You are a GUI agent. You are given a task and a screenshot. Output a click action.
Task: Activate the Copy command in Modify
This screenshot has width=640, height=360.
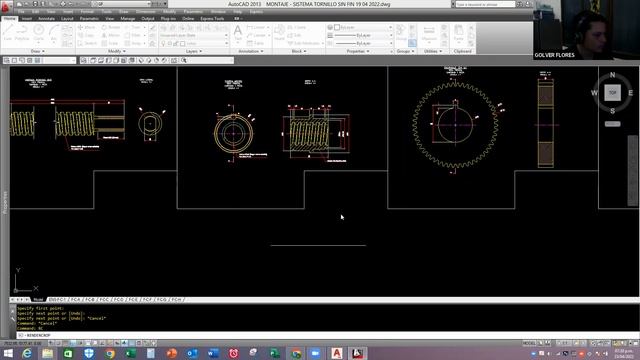87,36
